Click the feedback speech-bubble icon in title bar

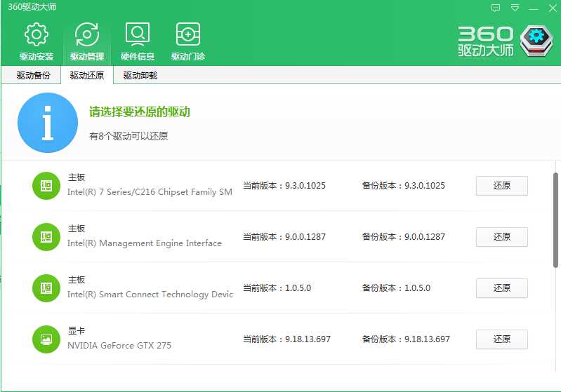(496, 8)
